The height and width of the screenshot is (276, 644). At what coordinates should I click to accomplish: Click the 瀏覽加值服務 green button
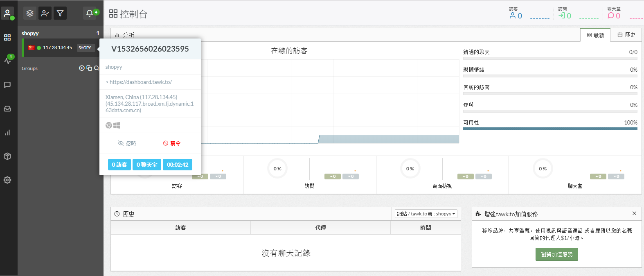tap(556, 254)
